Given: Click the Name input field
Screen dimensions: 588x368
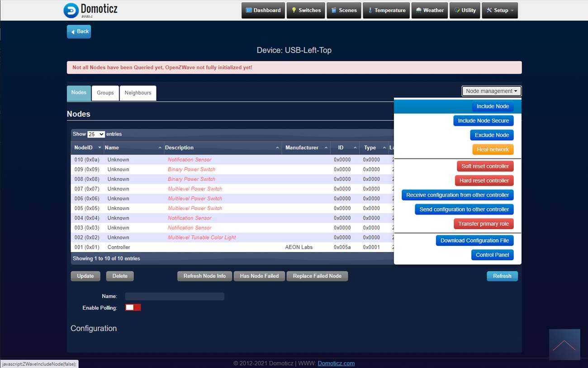Looking at the screenshot, I should pos(175,296).
